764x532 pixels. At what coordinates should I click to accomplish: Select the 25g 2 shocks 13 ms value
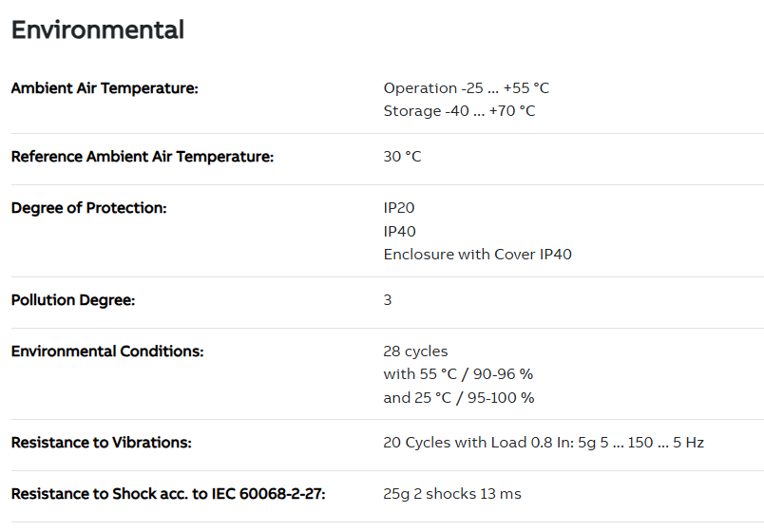[452, 494]
